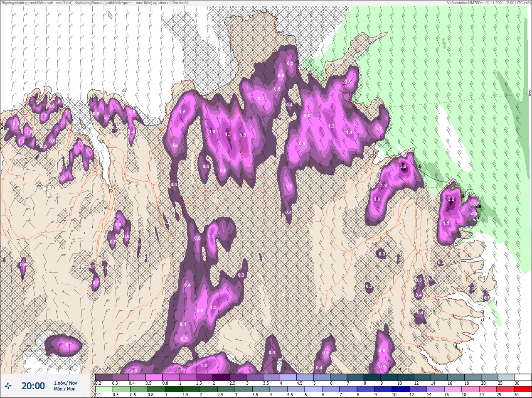Pick the upper legend swatch between 2 and 2.5
Screen dimensions: 532x398
point(222,377)
